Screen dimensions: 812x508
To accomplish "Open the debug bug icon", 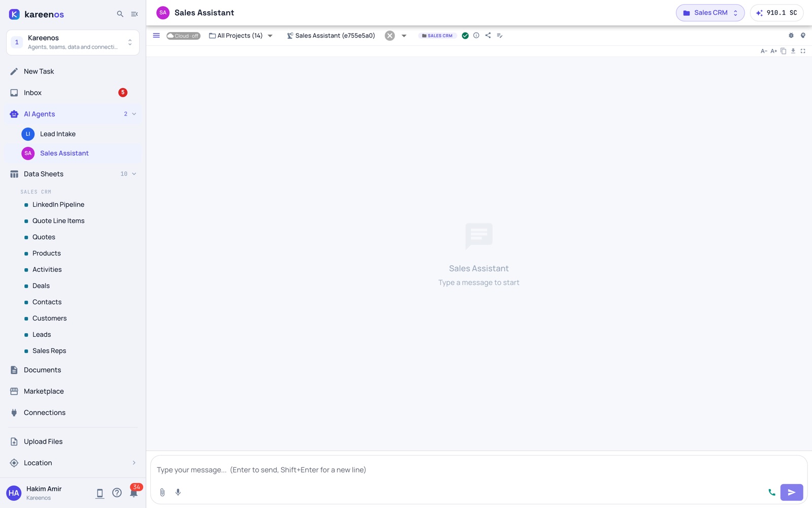I will (x=791, y=36).
